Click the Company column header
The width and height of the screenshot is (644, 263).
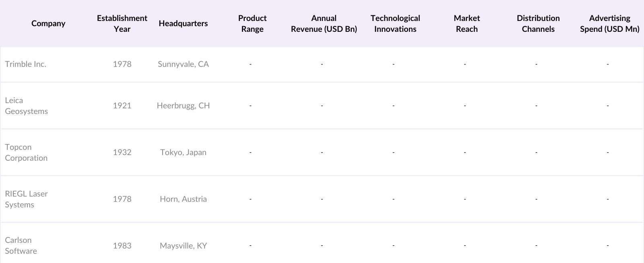tap(48, 23)
